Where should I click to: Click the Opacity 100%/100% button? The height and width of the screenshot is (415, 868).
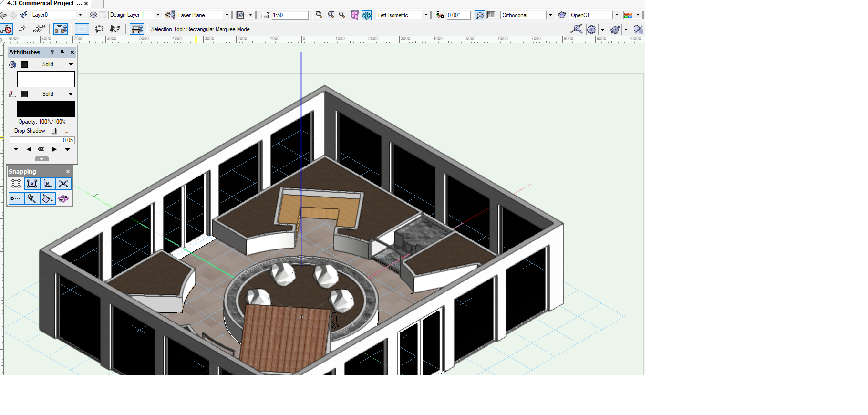pyautogui.click(x=42, y=122)
